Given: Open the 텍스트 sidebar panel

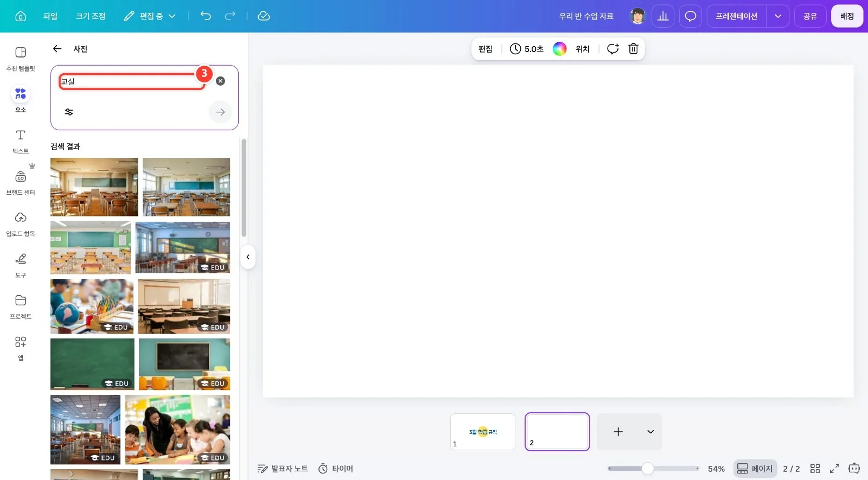Looking at the screenshot, I should [21, 141].
